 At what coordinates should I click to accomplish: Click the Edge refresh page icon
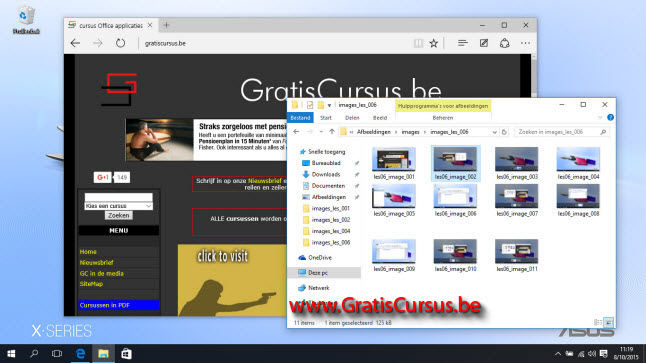coord(120,43)
